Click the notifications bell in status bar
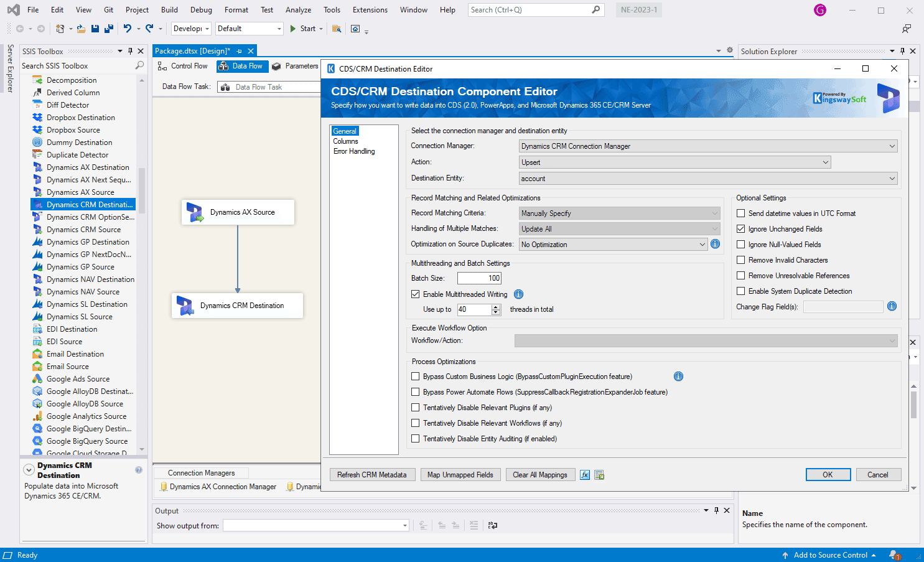The width and height of the screenshot is (924, 562). 894,555
